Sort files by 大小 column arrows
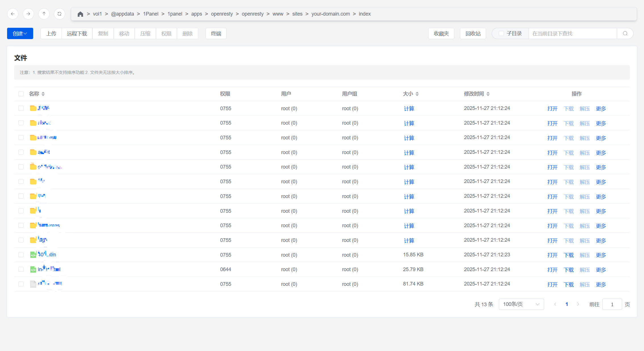This screenshot has height=351, width=644. [417, 94]
